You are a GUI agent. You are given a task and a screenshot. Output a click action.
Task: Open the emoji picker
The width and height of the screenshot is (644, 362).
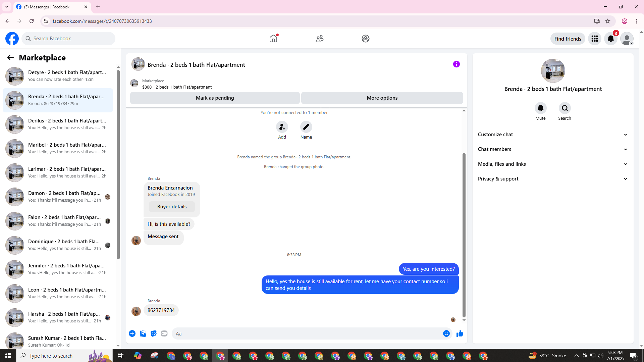[446, 333]
